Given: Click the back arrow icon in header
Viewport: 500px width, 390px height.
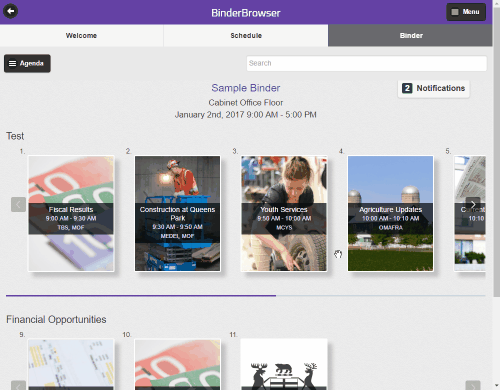Looking at the screenshot, I should coord(10,11).
